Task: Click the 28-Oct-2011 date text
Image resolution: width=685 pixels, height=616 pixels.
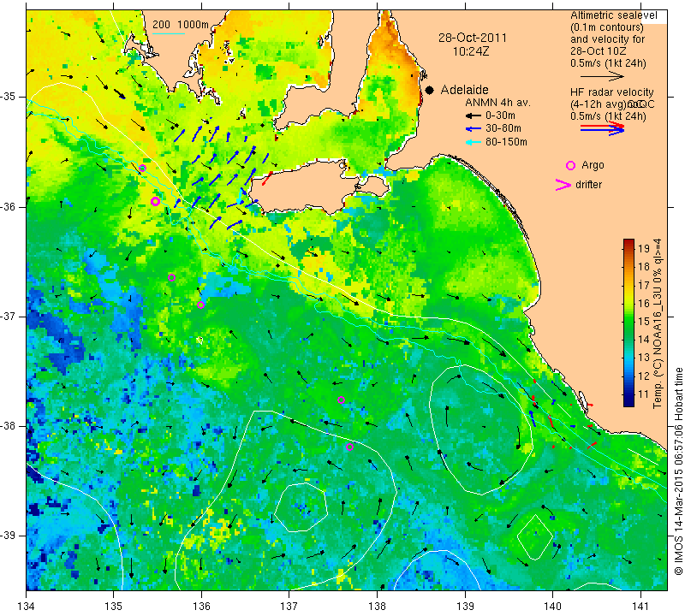Action: 473,38
